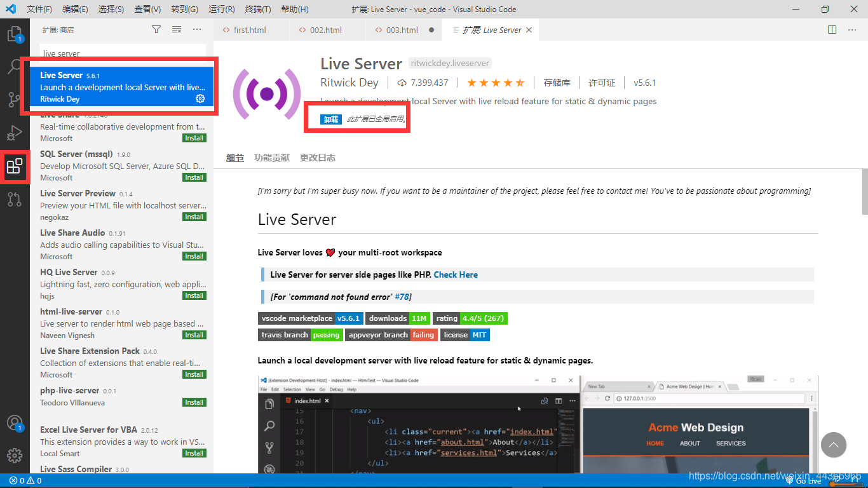Open the 运行(R) menu
The height and width of the screenshot is (488, 868).
[x=221, y=10]
